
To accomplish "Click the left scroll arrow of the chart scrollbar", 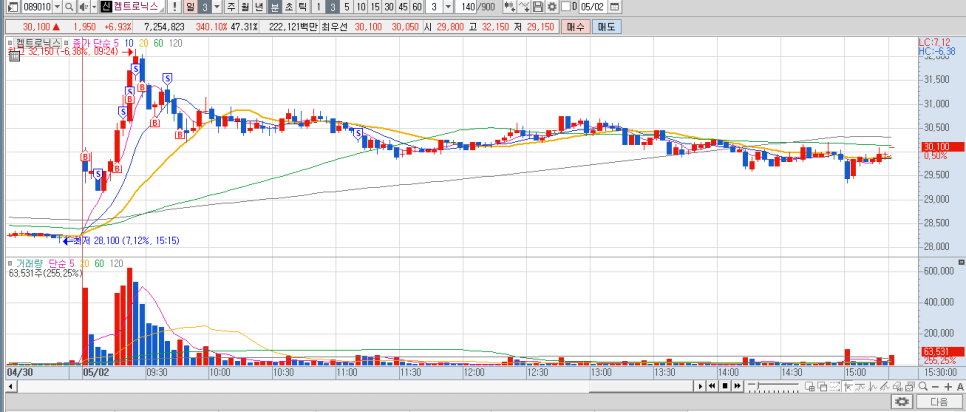I will click(9, 386).
